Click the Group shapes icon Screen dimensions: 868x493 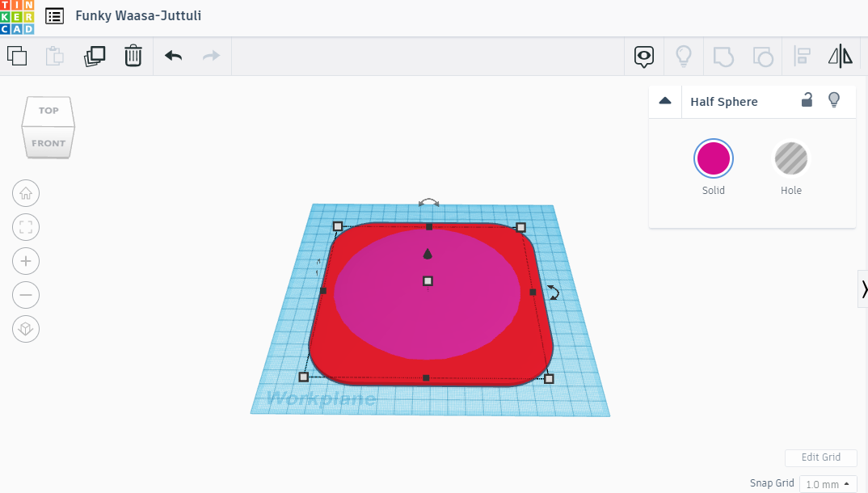tap(723, 57)
